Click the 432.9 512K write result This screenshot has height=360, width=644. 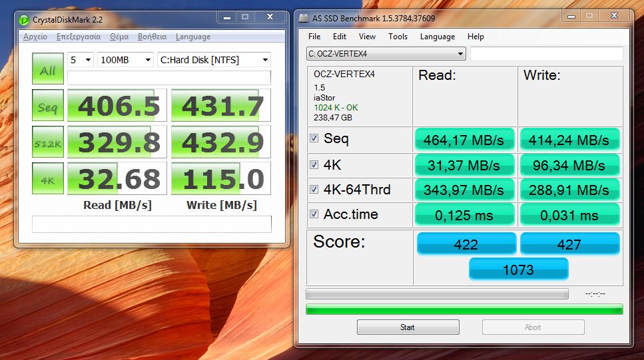tap(221, 142)
